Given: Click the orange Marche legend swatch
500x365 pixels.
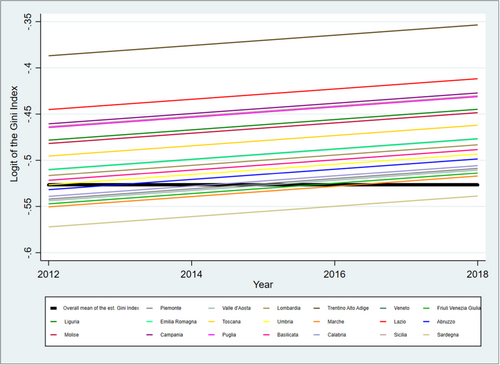Looking at the screenshot, I should click(317, 322).
